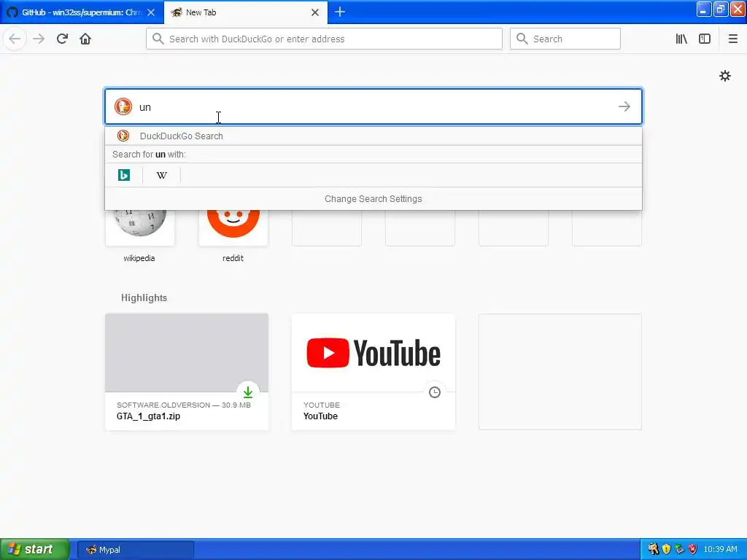747x560 pixels.
Task: Open the YouTube highlight card
Action: 373,372
